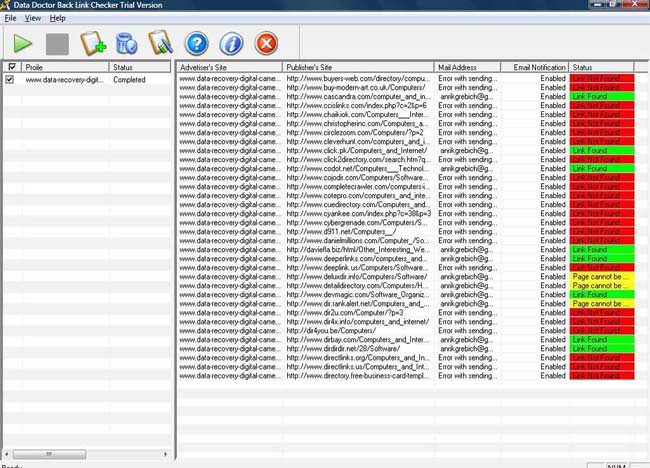The height and width of the screenshot is (468, 650).
Task: Open the Help menu
Action: (x=58, y=18)
